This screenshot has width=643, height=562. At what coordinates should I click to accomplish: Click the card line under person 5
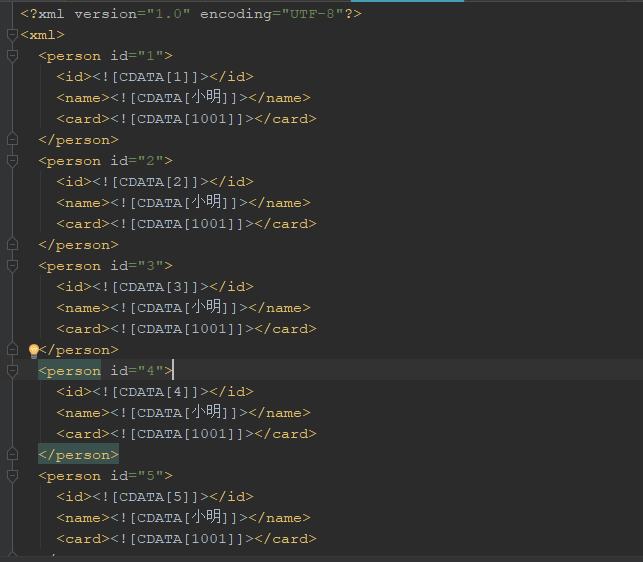187,539
